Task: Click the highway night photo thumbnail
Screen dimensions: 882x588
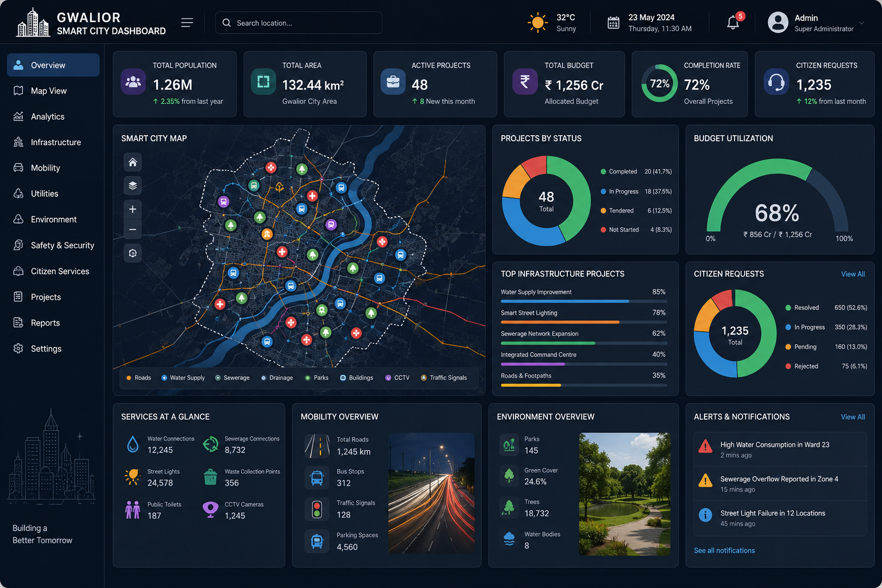Action: click(x=432, y=493)
